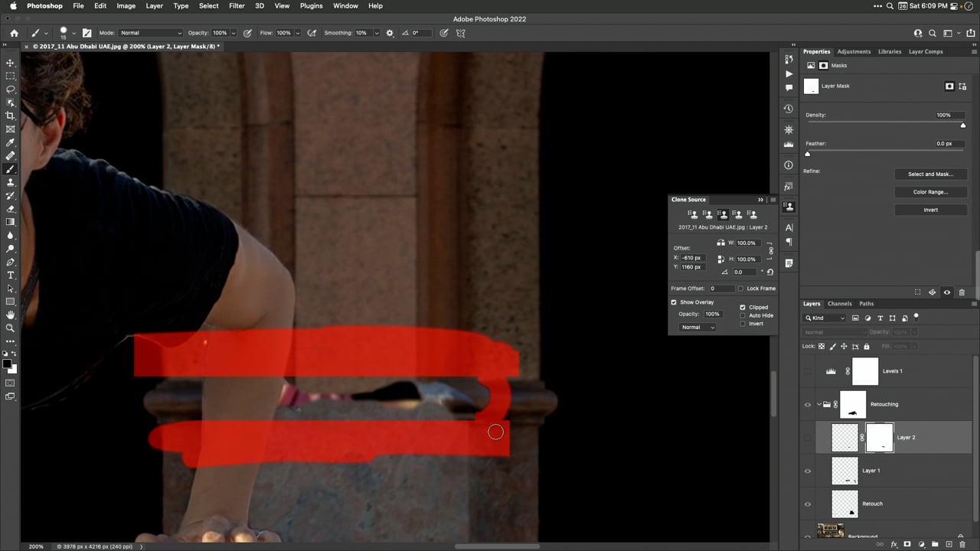Open brush Opacity dropdown arrow

pyautogui.click(x=235, y=33)
